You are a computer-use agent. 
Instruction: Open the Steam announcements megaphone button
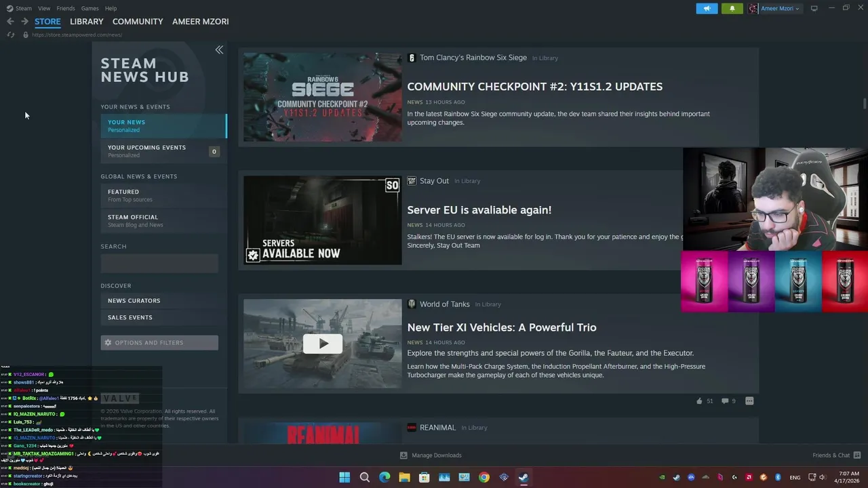[707, 8]
